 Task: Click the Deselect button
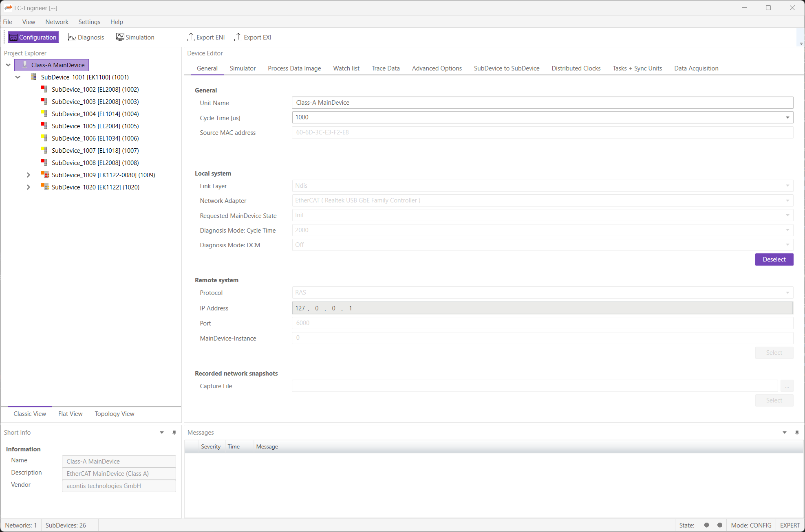coord(774,259)
